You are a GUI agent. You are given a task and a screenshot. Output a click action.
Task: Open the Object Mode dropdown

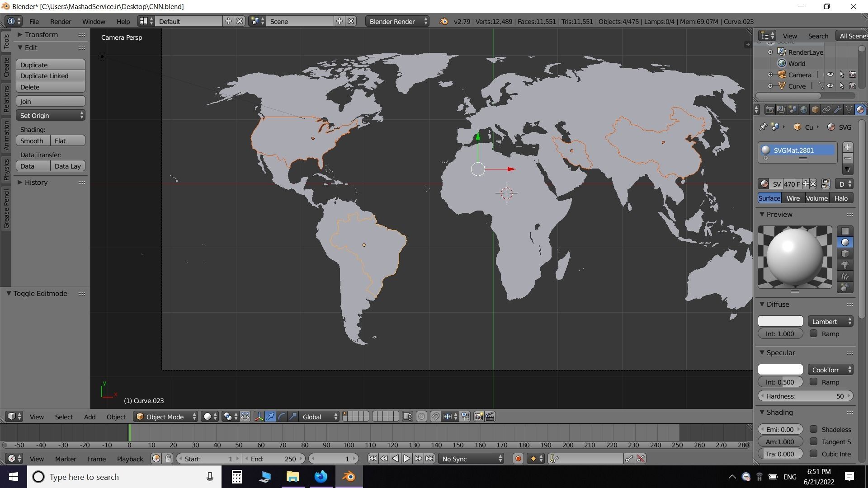click(165, 417)
